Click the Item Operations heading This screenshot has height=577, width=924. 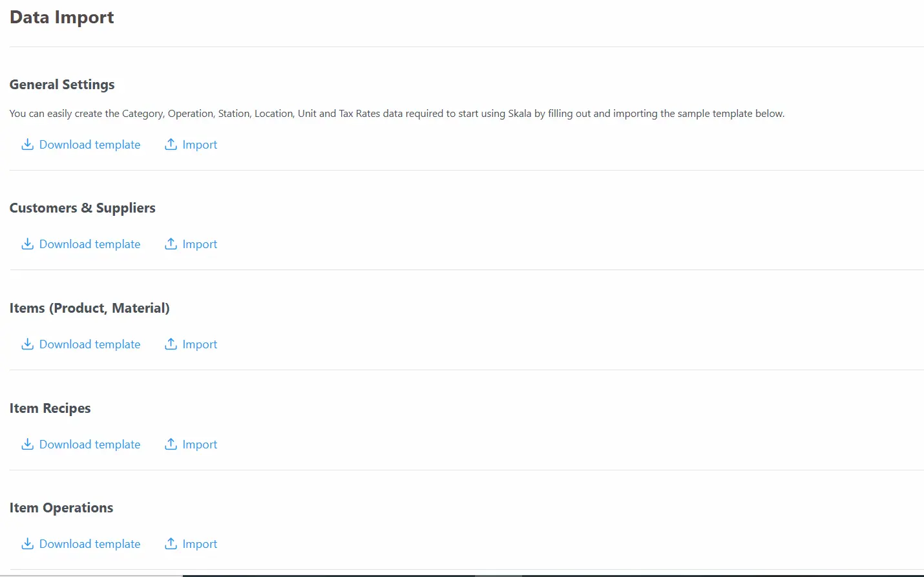click(x=61, y=508)
